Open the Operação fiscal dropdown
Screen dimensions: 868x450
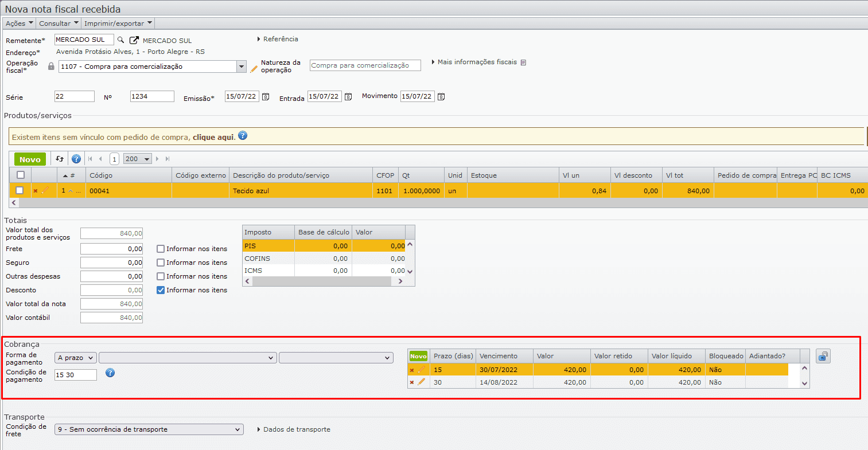241,66
